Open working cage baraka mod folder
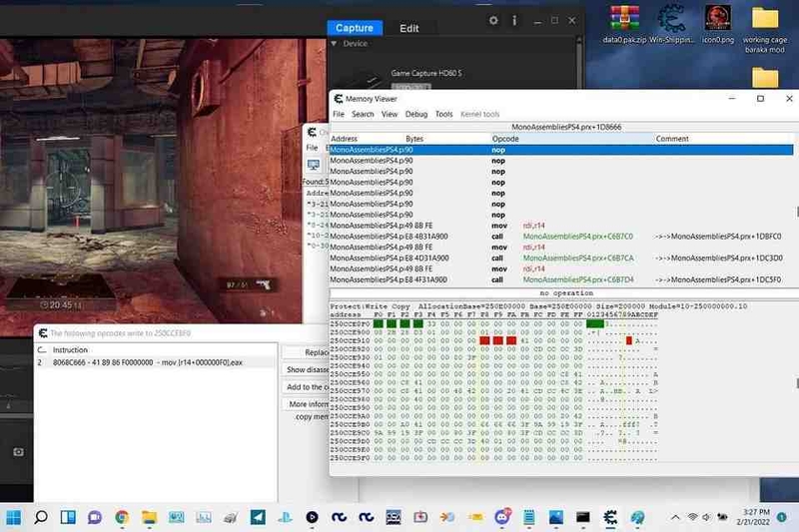799x532 pixels. (x=764, y=30)
